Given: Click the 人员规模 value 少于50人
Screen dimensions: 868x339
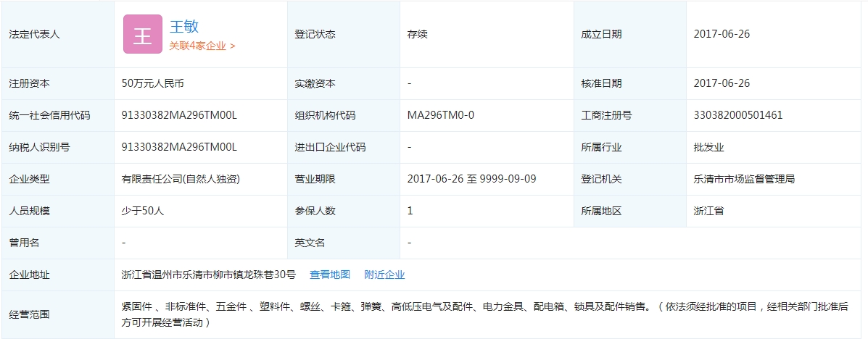Looking at the screenshot, I should 143,211.
